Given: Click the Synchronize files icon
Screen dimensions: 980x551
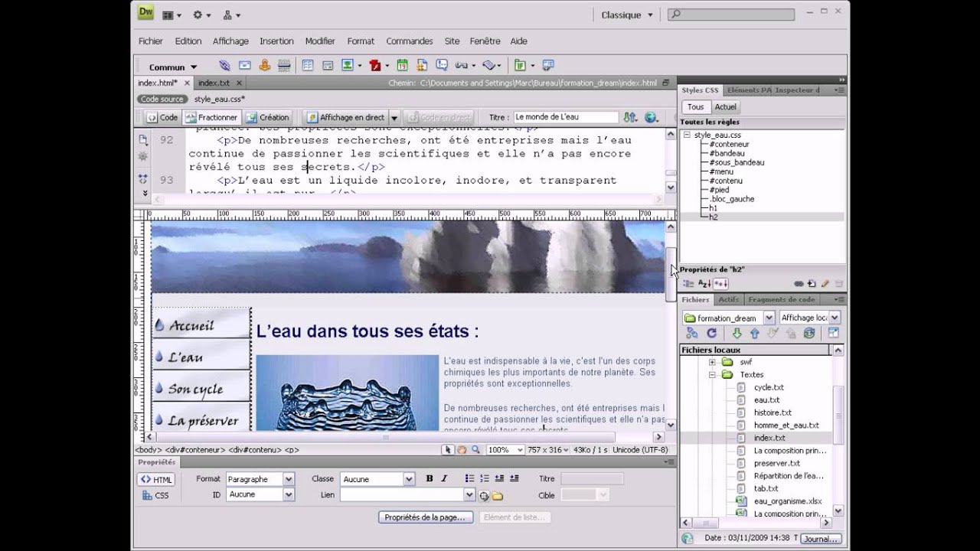Looking at the screenshot, I should tap(808, 333).
